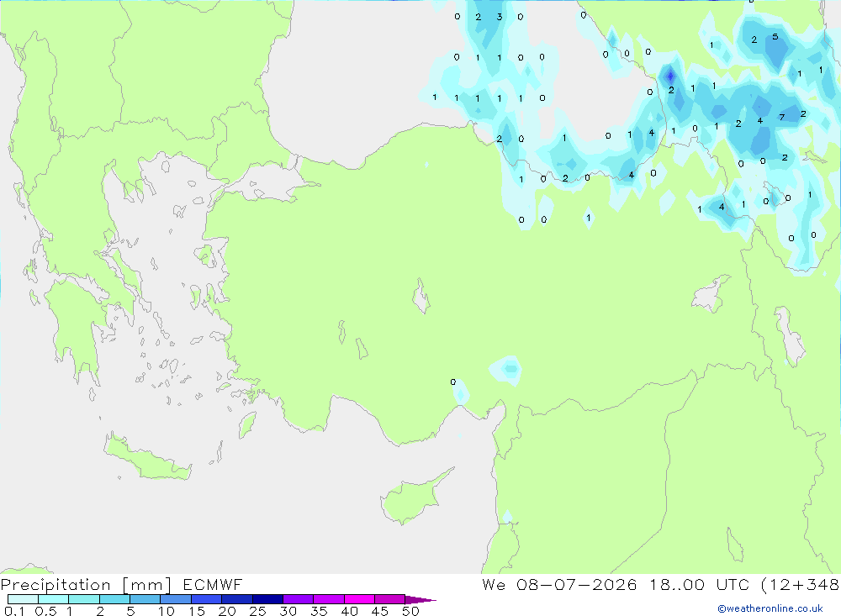Click the "We 08-07-2026" date text
The width and height of the screenshot is (841, 616).
pyautogui.click(x=559, y=585)
